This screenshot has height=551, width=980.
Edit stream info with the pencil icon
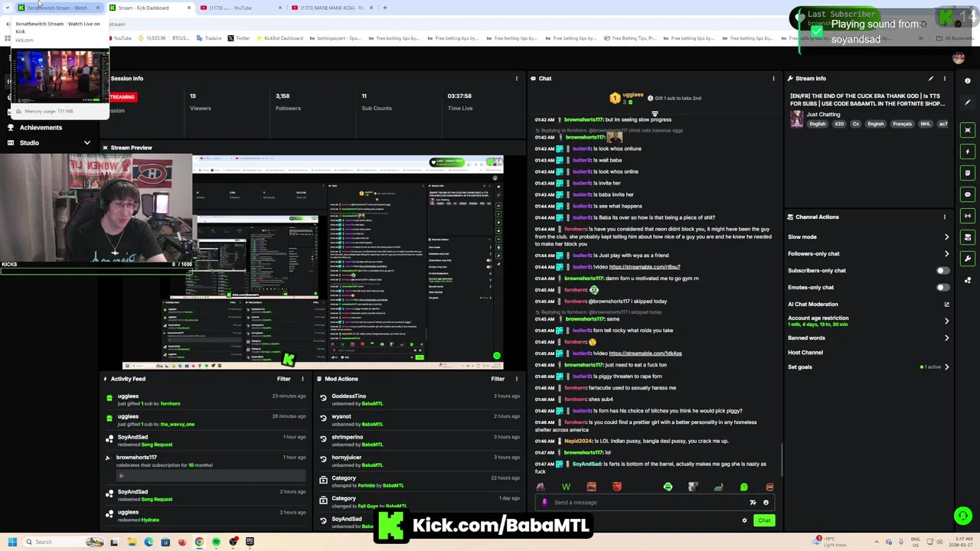tap(931, 78)
